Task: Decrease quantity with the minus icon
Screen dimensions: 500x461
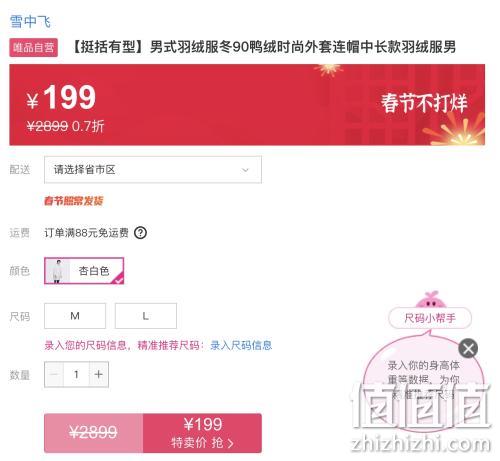Action: [54, 374]
